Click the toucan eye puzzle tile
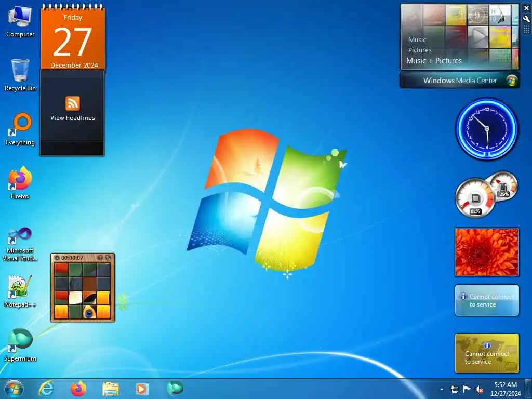The width and height of the screenshot is (532, 399). point(89,312)
